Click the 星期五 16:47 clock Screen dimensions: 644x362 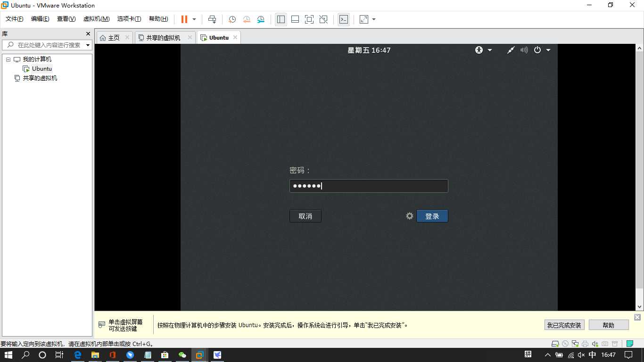click(x=369, y=50)
